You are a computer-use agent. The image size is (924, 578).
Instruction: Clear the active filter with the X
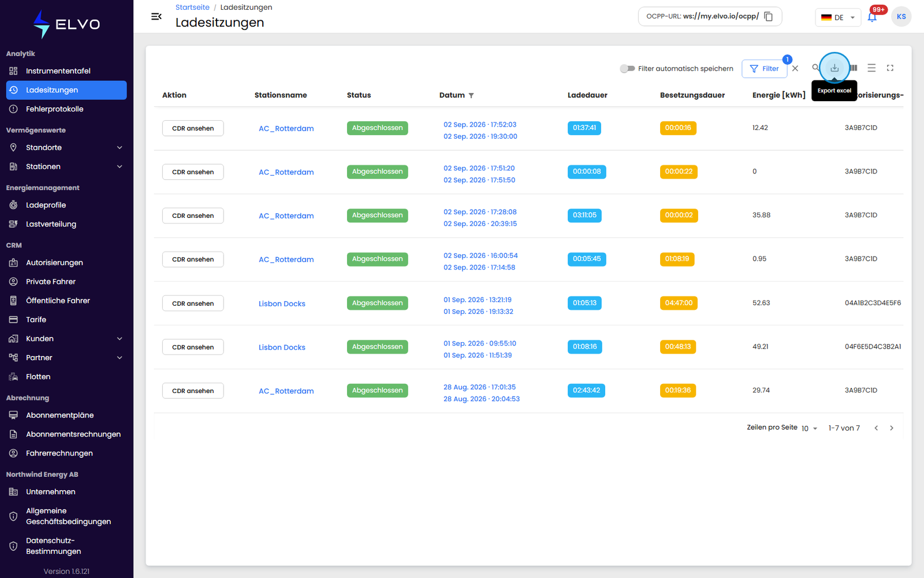tap(795, 68)
